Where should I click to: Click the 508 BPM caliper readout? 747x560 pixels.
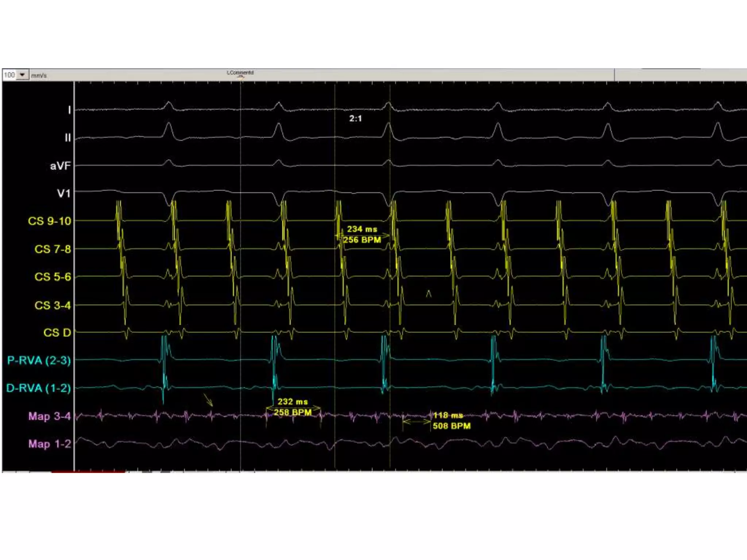(452, 426)
